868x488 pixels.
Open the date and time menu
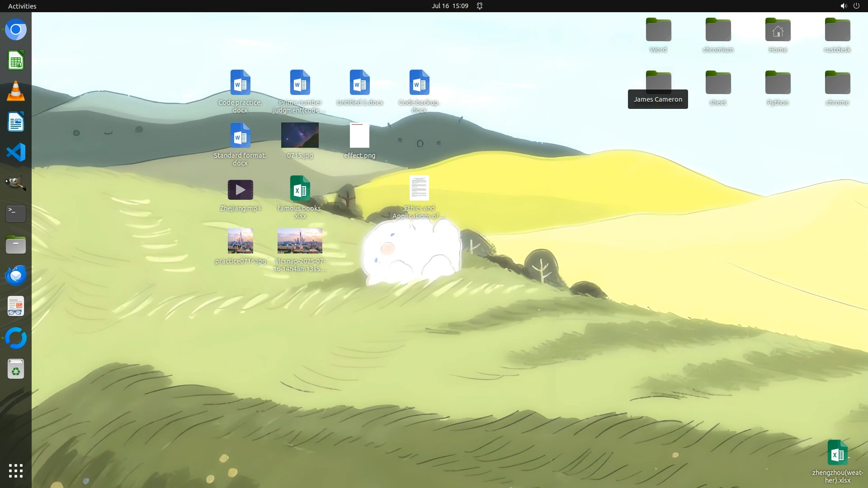(449, 6)
